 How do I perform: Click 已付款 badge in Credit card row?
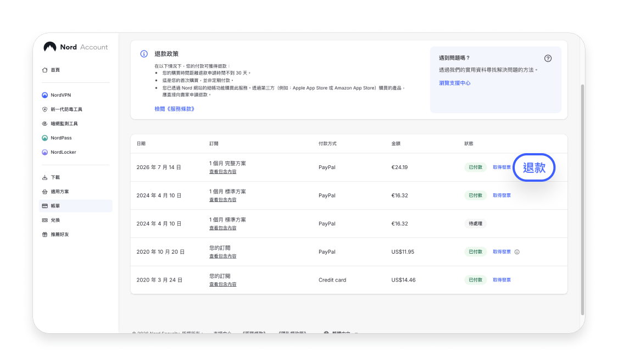(475, 279)
